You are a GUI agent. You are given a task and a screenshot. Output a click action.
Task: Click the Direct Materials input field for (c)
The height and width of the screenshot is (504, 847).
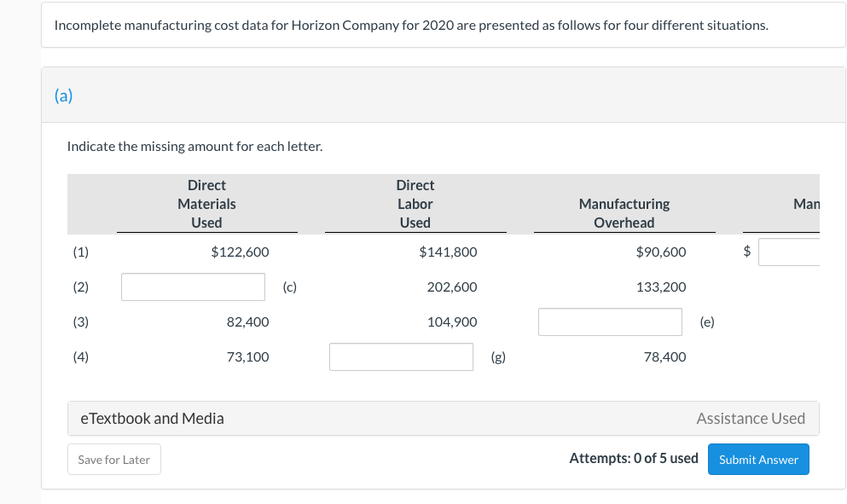pyautogui.click(x=193, y=287)
